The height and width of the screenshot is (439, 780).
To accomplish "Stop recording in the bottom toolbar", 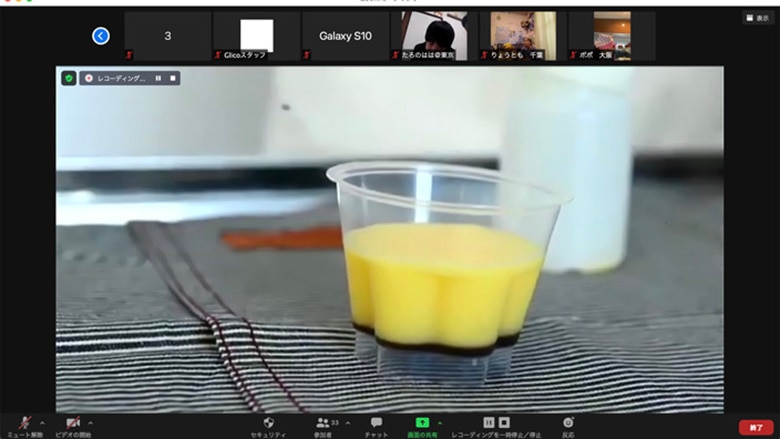I will (x=505, y=423).
